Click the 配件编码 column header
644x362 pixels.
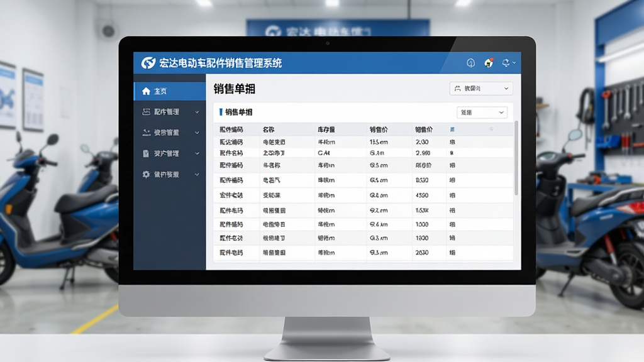point(231,129)
